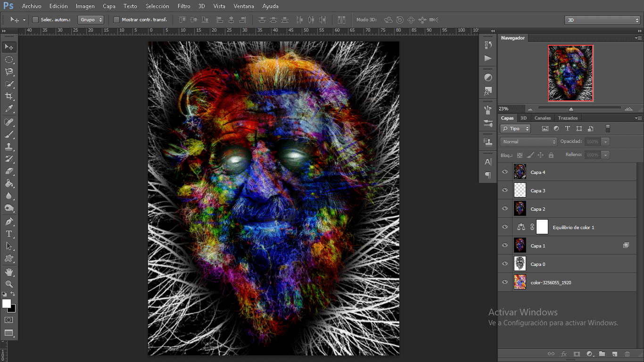Open the Normal blending mode dropdown
Image resolution: width=644 pixels, height=362 pixels.
528,141
